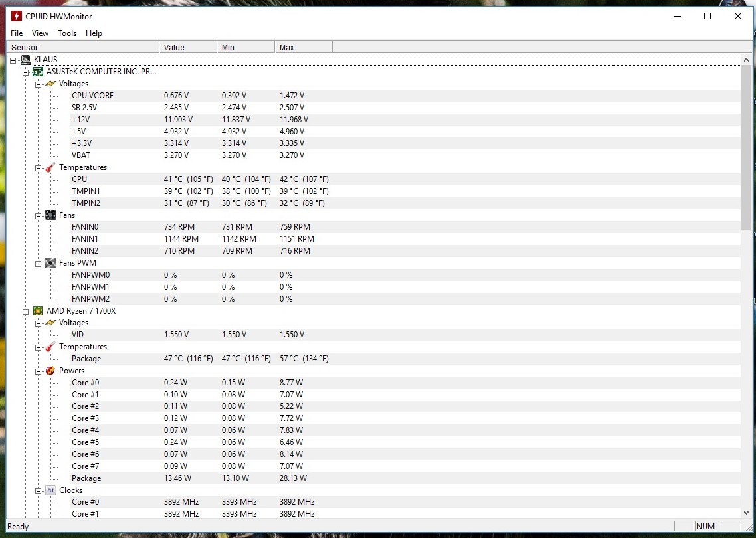Open the File menu
Screen dimensions: 756x538
tap(17, 33)
